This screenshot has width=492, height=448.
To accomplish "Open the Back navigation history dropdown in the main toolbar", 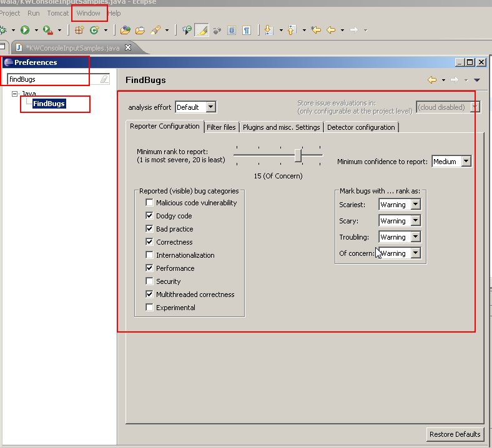I will [342, 31].
